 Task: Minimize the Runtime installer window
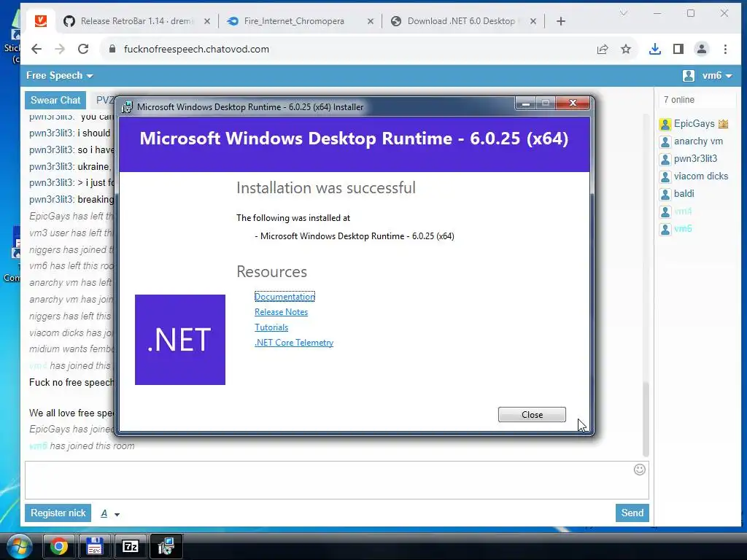[525, 104]
